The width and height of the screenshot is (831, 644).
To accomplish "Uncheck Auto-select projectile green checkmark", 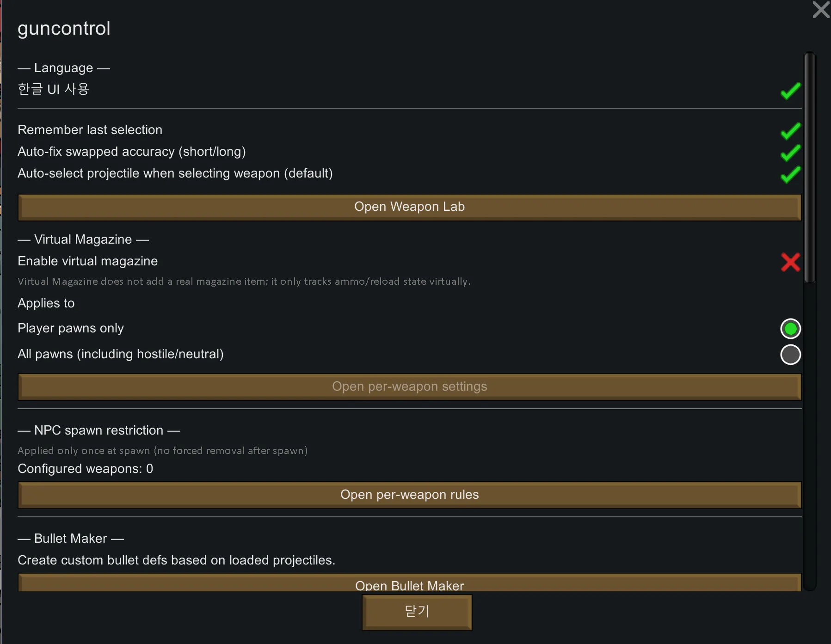I will click(790, 174).
